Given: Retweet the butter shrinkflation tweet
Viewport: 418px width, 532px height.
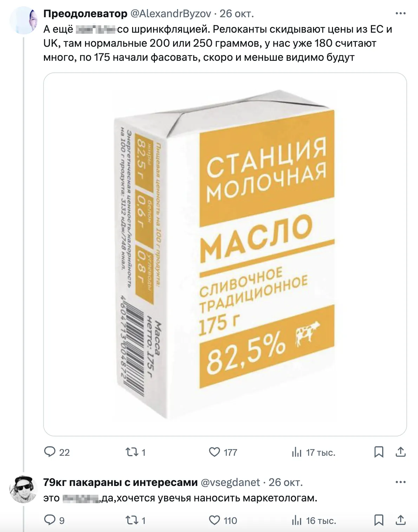Looking at the screenshot, I should click(132, 452).
